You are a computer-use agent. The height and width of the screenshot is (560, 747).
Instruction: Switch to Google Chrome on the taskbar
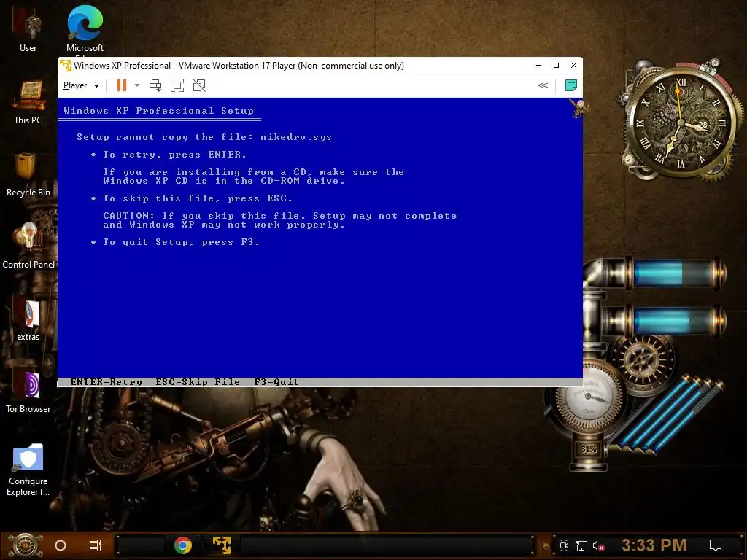(x=183, y=545)
